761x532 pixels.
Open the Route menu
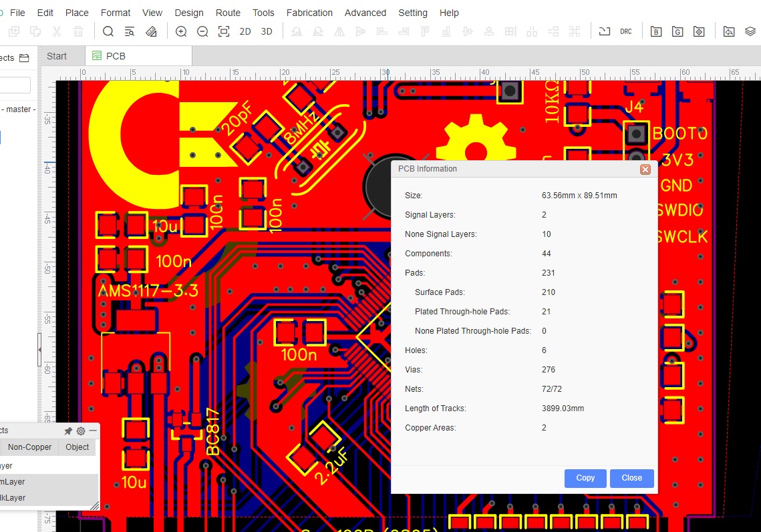tap(228, 12)
